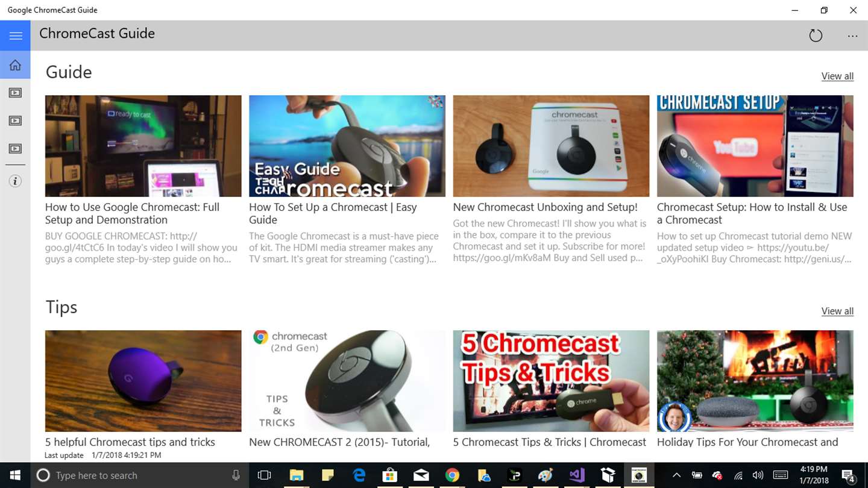This screenshot has width=868, height=488.
Task: Open Wi-Fi network settings in system tray
Action: (x=738, y=475)
